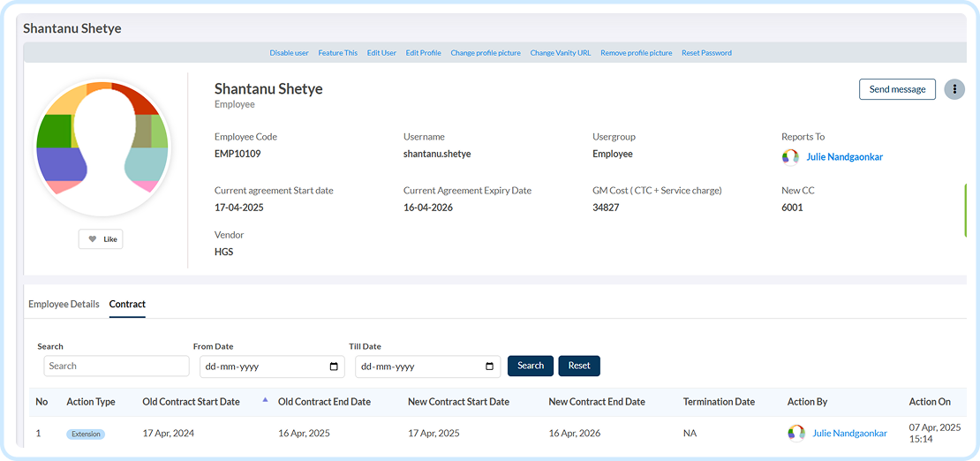980x461 pixels.
Task: Click agreement start date 17-04-2025
Action: [239, 208]
